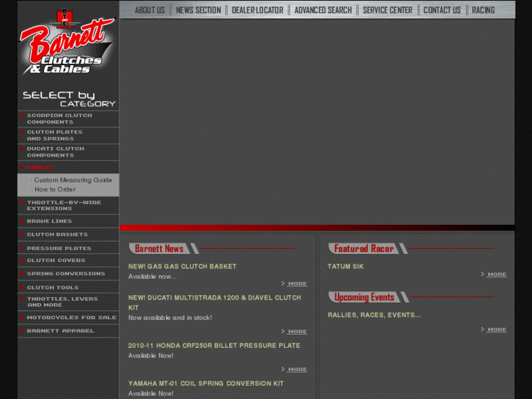The width and height of the screenshot is (532, 399).
Task: Open featured racer Tatum Sik
Action: (345, 266)
